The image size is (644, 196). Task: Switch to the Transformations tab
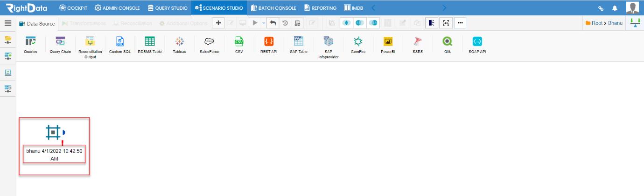tap(84, 24)
